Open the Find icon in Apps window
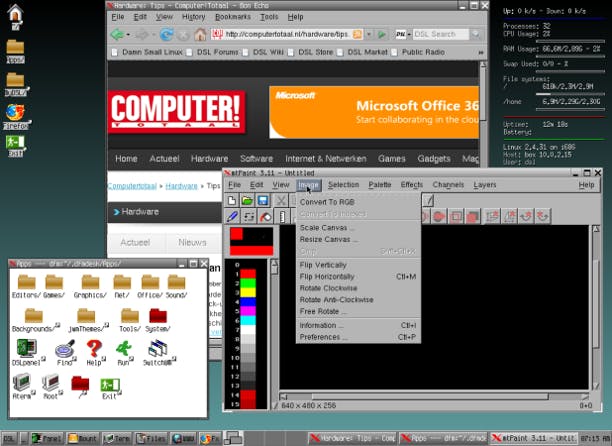 pos(65,353)
